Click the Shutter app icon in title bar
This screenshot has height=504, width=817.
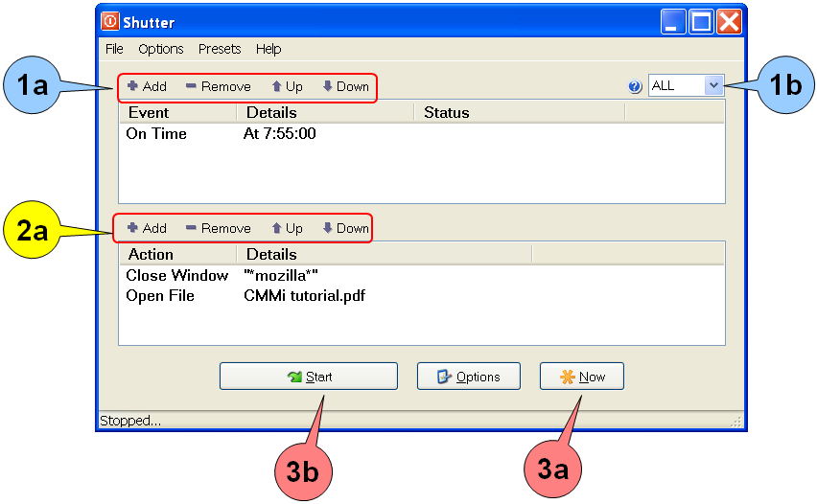coord(110,22)
